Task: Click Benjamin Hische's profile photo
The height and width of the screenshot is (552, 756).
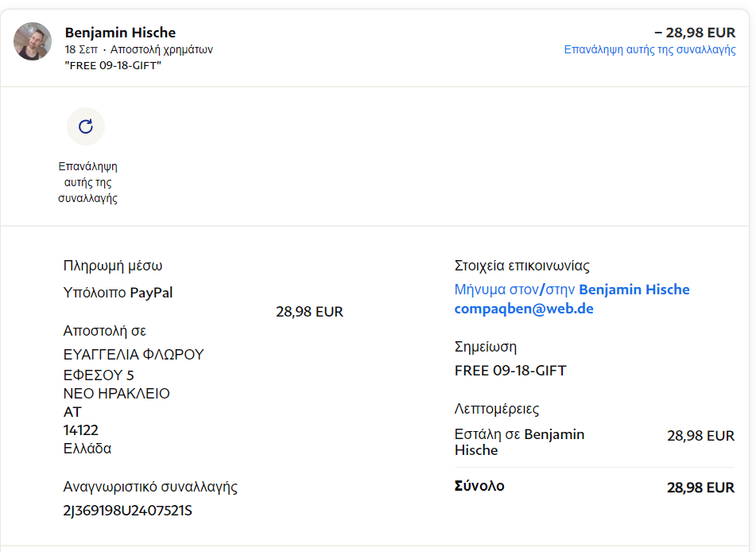Action: point(33,41)
